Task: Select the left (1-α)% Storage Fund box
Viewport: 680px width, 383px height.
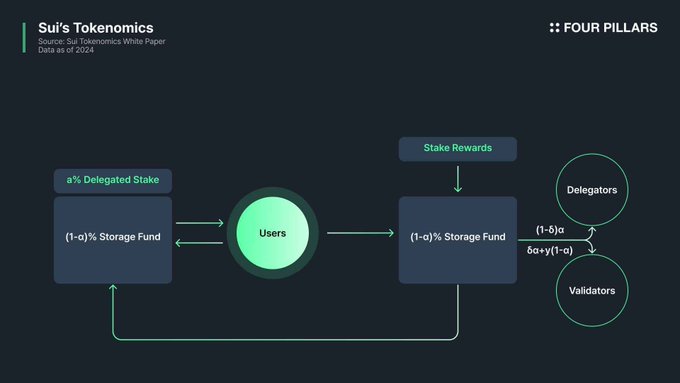Action: click(x=113, y=240)
